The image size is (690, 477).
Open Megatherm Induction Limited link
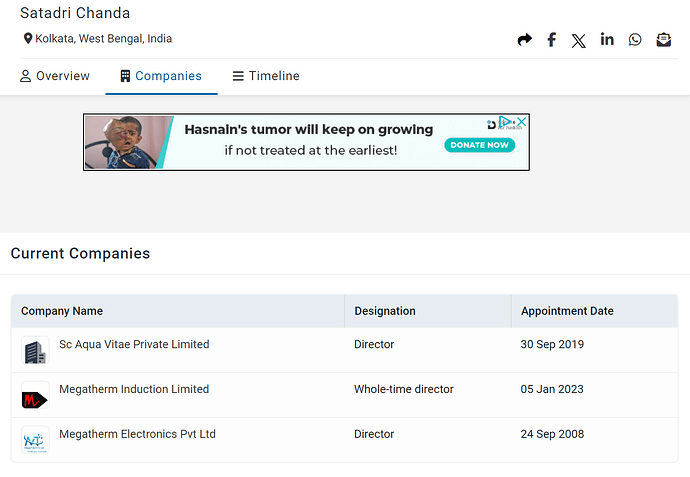(x=134, y=389)
